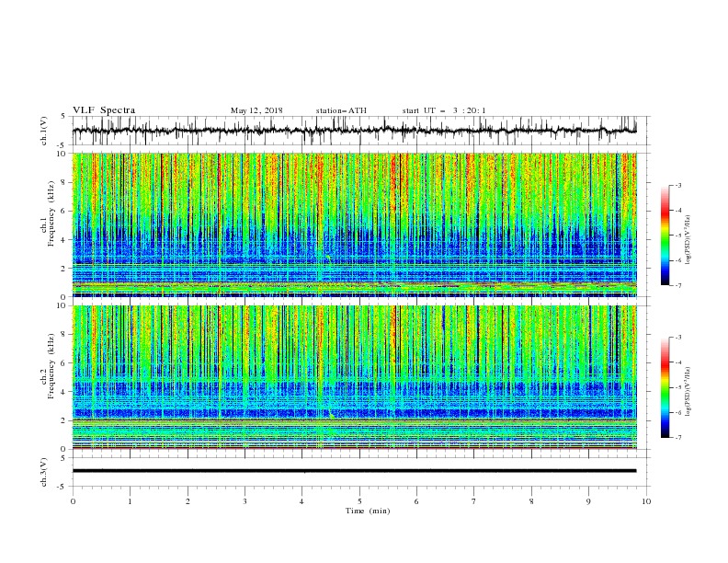Screen dimensions: 728x563
Task: Click the "-4" label on ch.2 colorbar
Action: click(x=678, y=362)
